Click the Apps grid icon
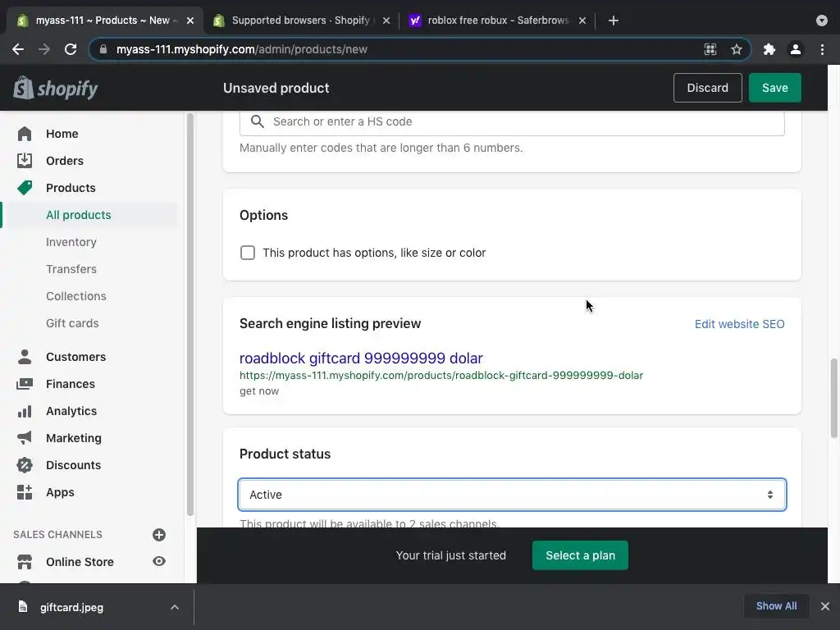The width and height of the screenshot is (840, 630). click(25, 492)
